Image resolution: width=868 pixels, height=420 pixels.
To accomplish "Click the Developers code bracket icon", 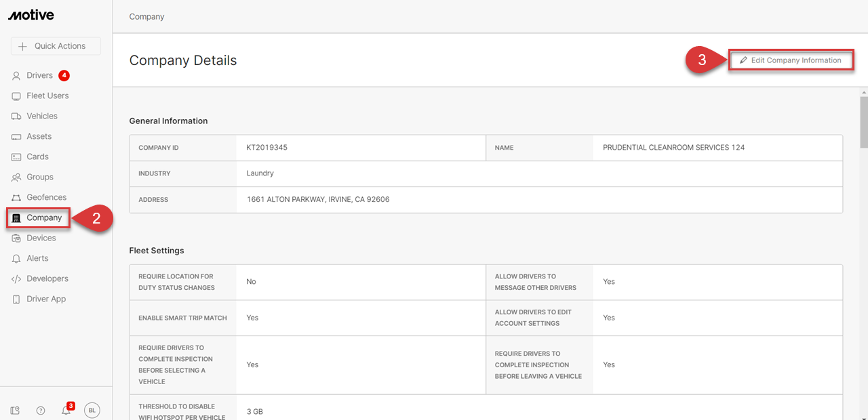I will click(16, 279).
